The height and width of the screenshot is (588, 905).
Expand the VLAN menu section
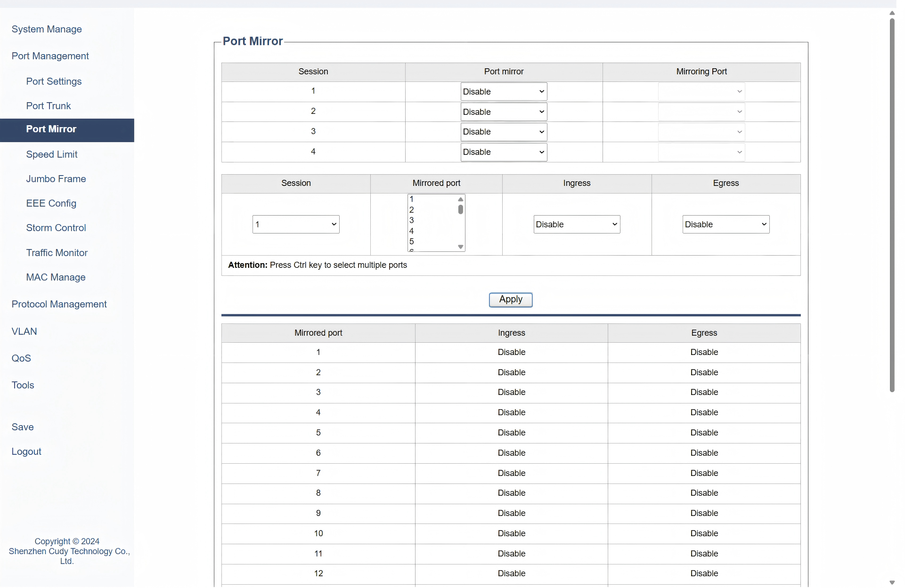click(x=24, y=331)
